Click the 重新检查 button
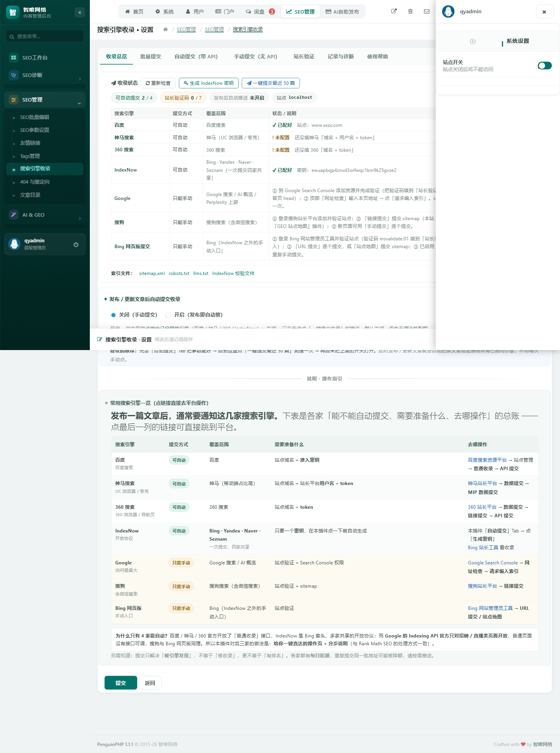Screen dimensions: 560x753 tap(158, 83)
